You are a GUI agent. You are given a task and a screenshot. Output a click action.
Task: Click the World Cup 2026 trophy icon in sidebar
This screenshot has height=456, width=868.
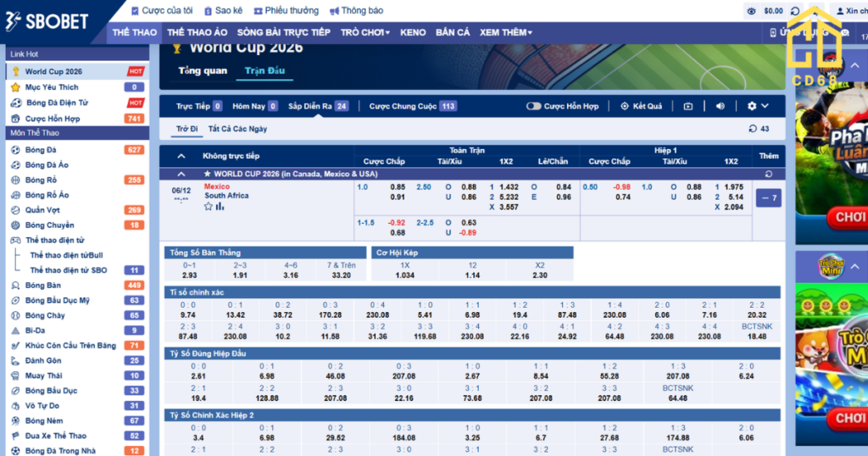click(x=15, y=71)
